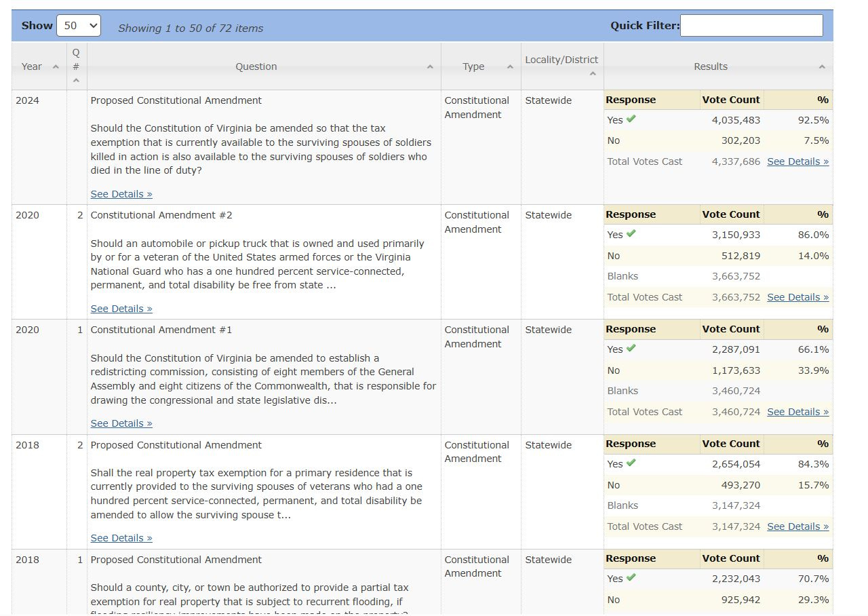Select the Constitutional Amendment #2 title text
868x616 pixels.
(x=161, y=215)
